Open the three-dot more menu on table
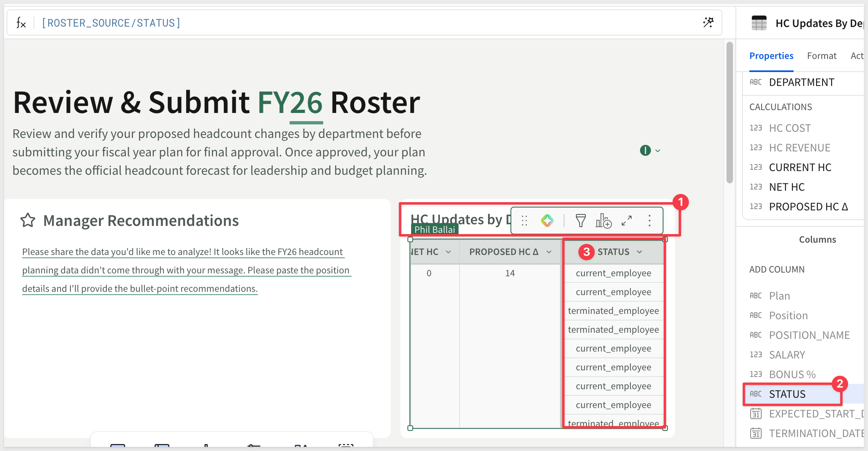This screenshot has height=451, width=868. coord(649,221)
